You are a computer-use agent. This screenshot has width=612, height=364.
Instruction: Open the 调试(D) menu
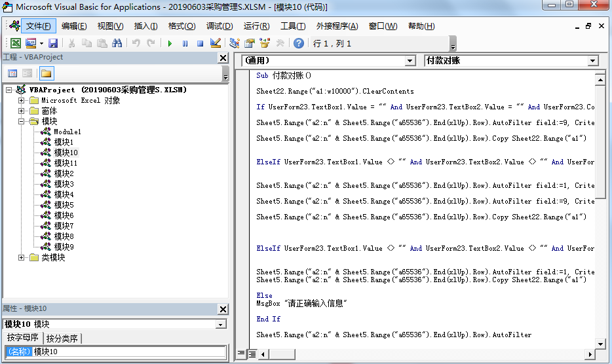pyautogui.click(x=220, y=26)
